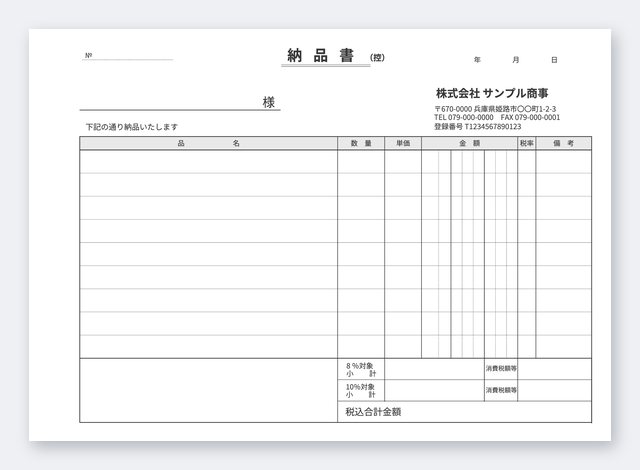
Task: Click the 数量 column header
Action: pos(361,143)
